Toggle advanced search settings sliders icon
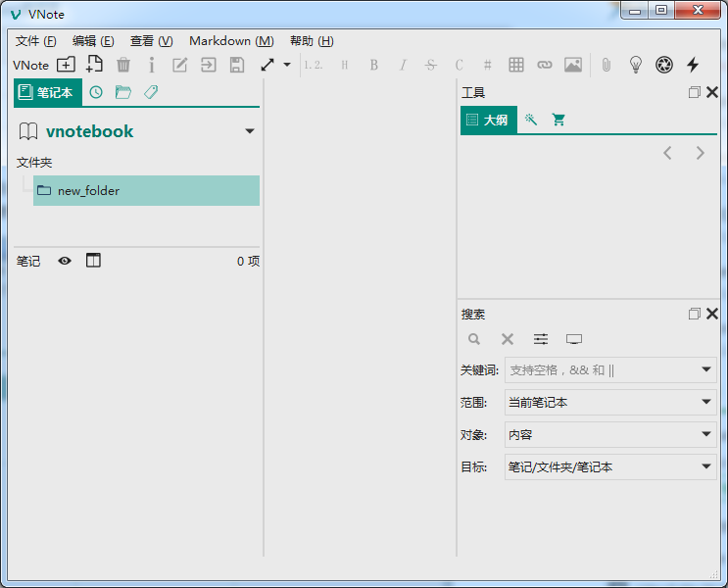This screenshot has height=588, width=728. click(541, 339)
